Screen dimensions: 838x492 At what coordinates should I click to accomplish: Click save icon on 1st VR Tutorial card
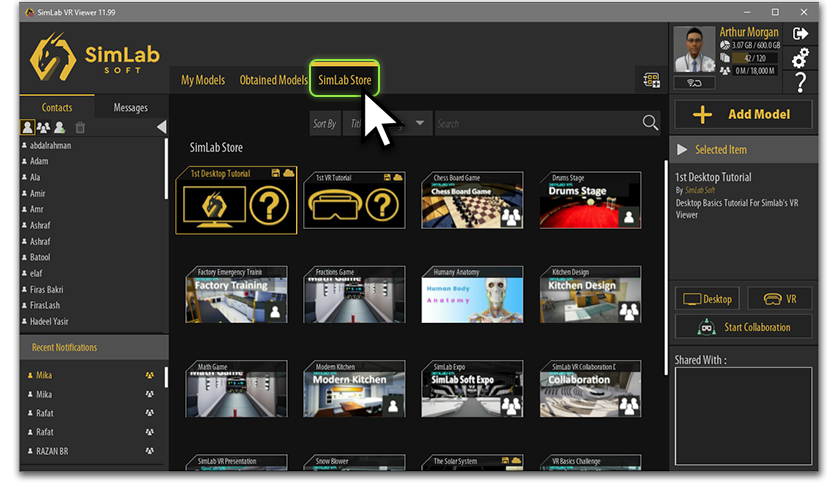(387, 177)
